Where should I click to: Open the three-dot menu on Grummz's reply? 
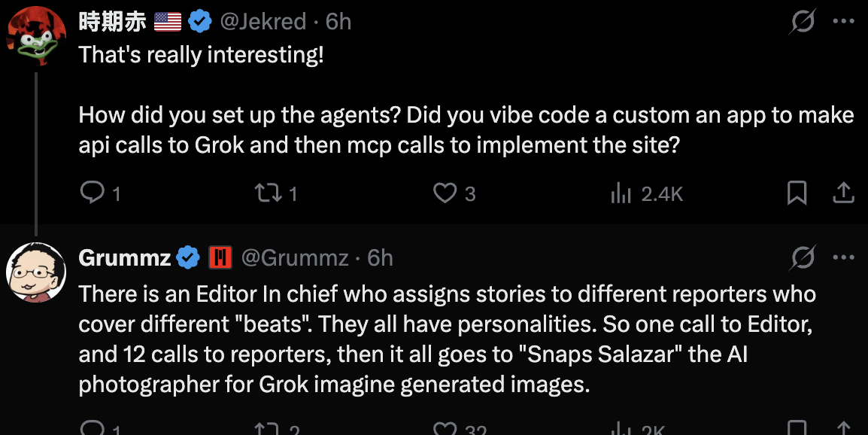844,257
